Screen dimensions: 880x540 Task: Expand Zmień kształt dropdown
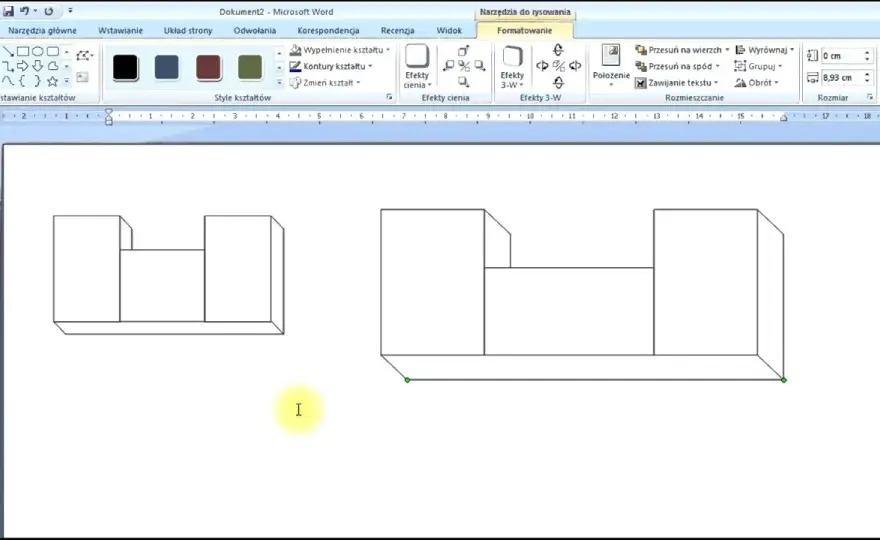click(x=324, y=83)
